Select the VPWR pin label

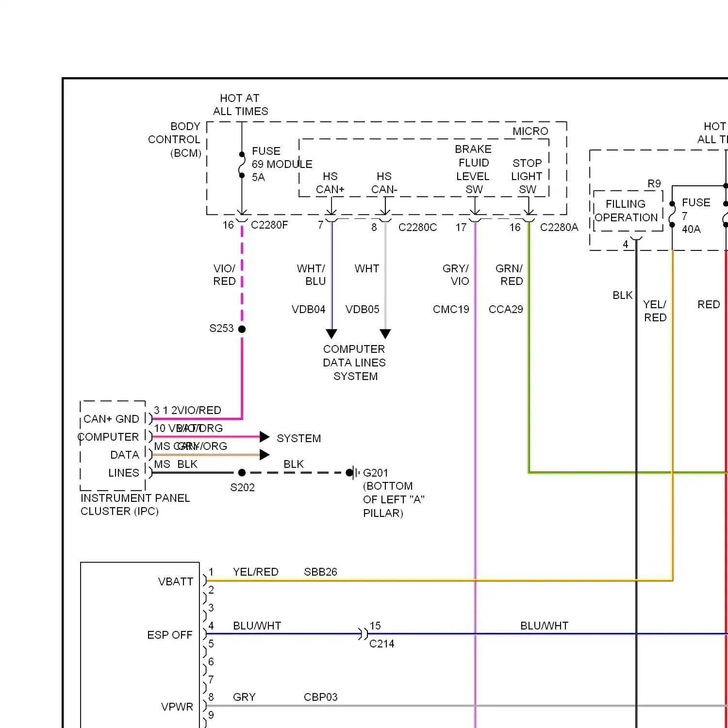coord(177,707)
